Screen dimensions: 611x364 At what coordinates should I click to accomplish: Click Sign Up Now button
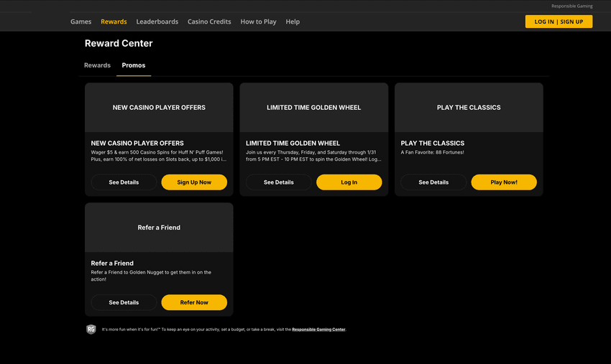point(194,182)
